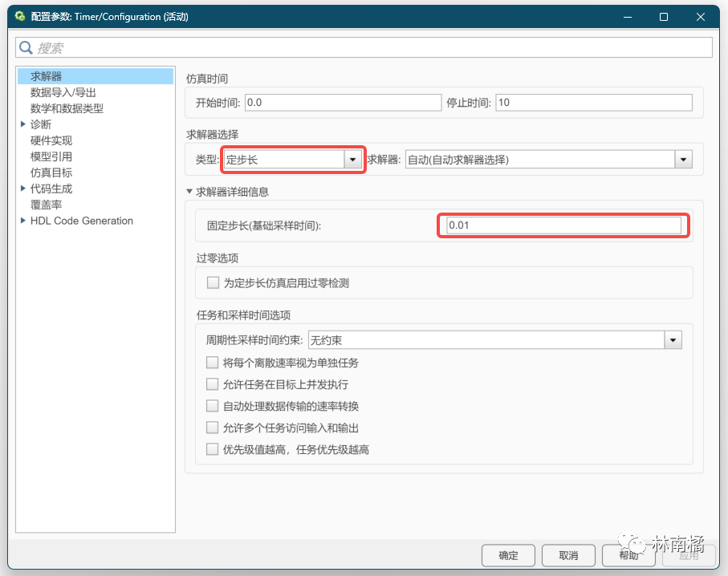Viewport: 728px width, 576px height.
Task: Minimize the configuration dialog window
Action: click(628, 17)
